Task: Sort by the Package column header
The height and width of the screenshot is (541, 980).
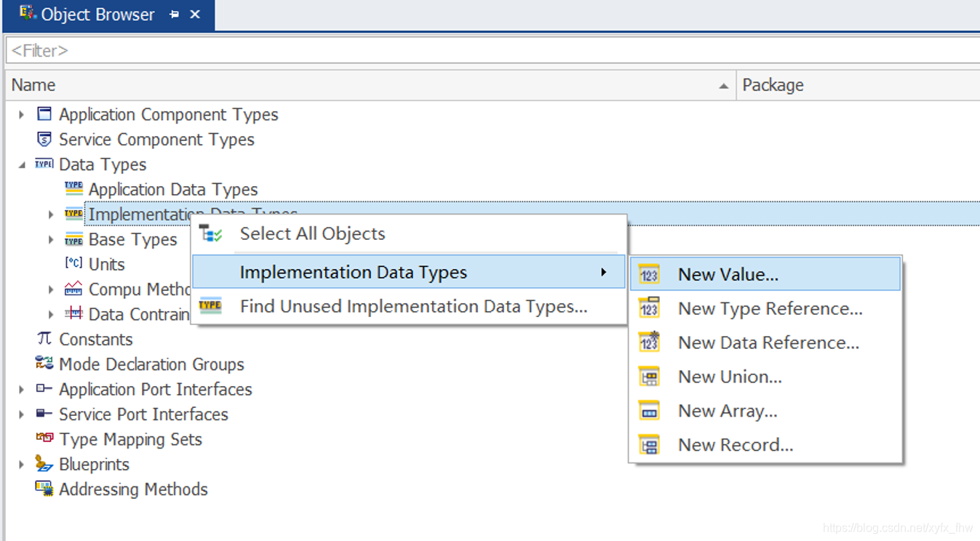Action: point(858,85)
